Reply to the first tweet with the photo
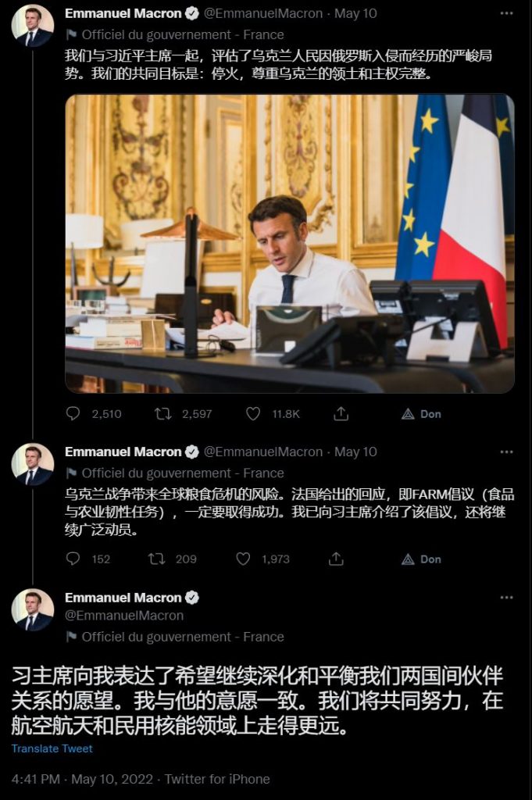Viewport: 532px width, 800px height. point(73,414)
